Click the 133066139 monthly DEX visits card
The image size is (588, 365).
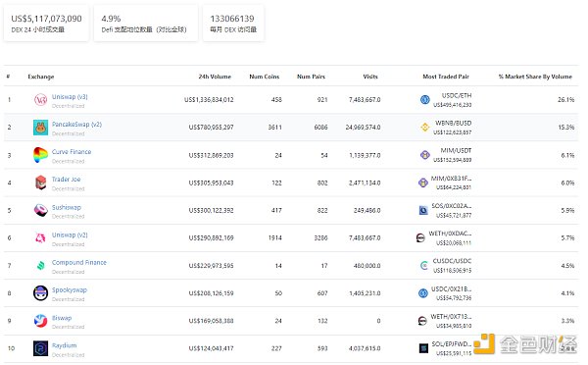coord(233,24)
